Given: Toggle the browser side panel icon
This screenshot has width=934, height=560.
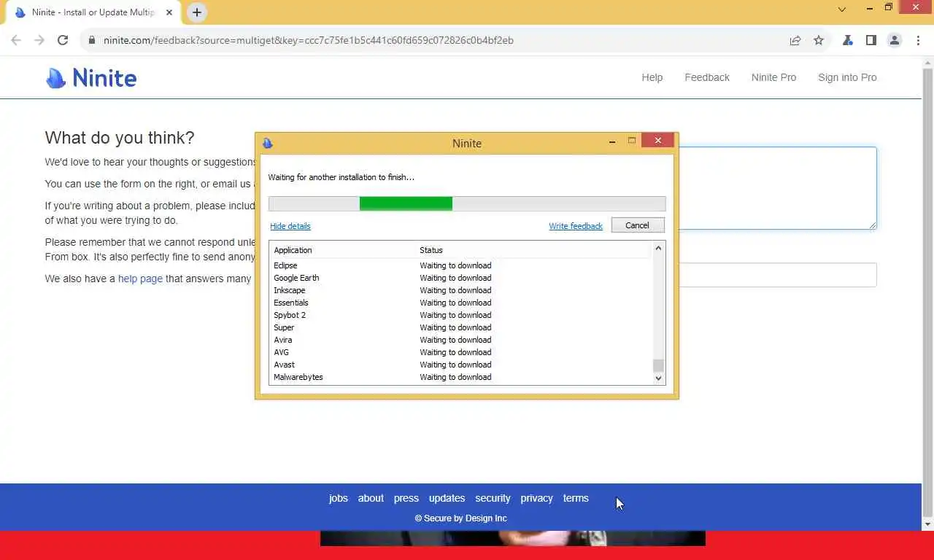Looking at the screenshot, I should (871, 40).
